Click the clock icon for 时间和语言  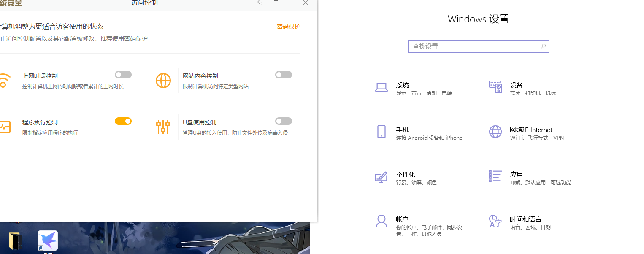point(495,221)
